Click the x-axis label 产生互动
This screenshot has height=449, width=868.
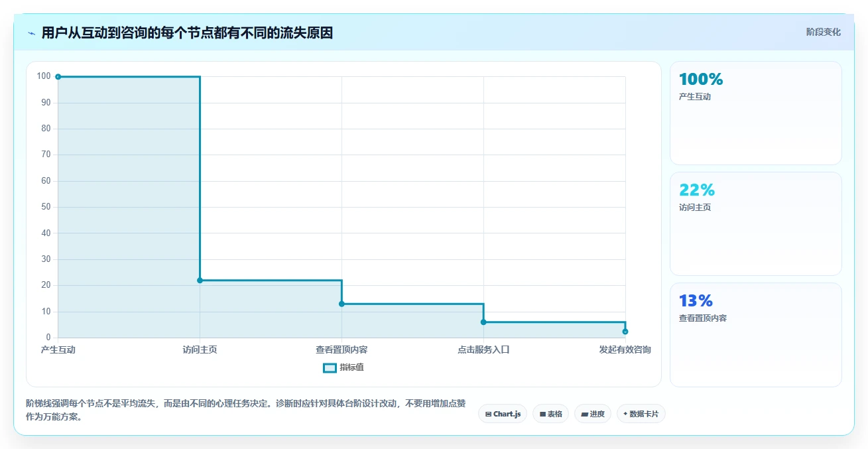pyautogui.click(x=58, y=350)
